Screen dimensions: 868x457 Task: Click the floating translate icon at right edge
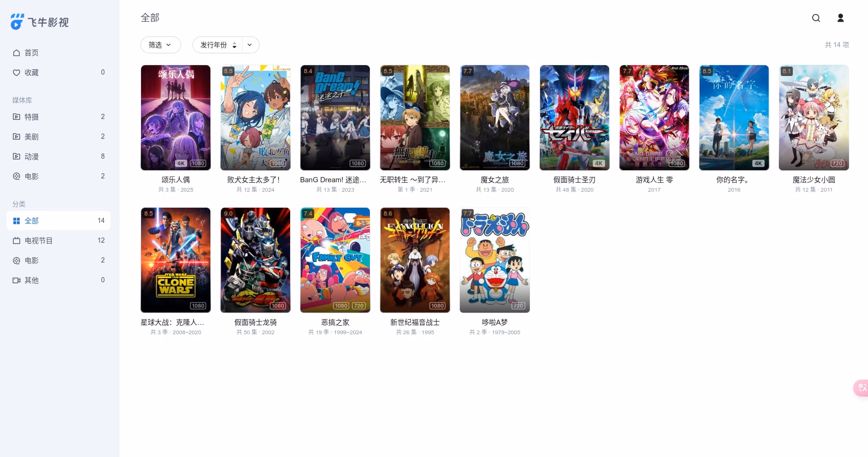pos(862,388)
